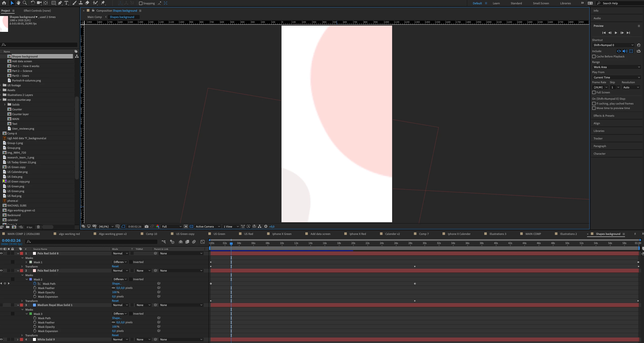
Task: Select the Horizontal Type tool
Action: pyautogui.click(x=66, y=3)
